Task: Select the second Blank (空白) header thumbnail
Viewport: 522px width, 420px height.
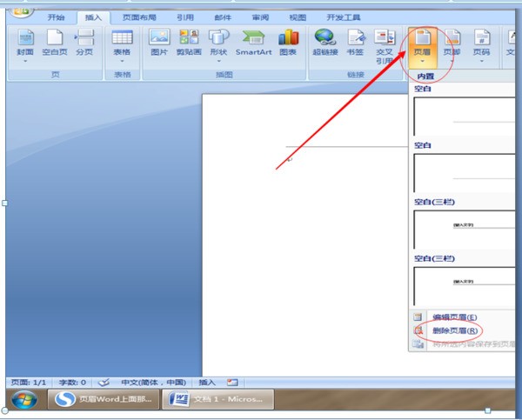Action: click(464, 173)
